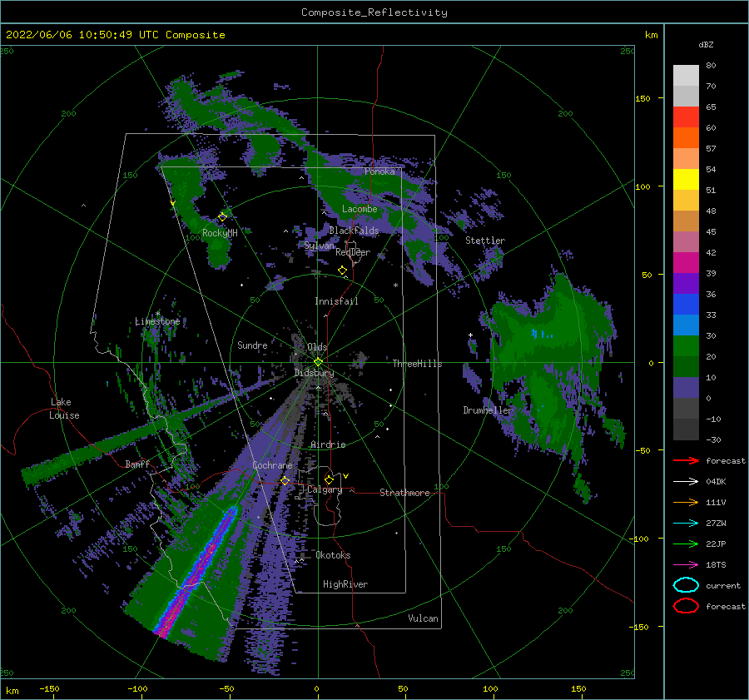
Task: Click the RockyMH label
Action: click(x=220, y=233)
